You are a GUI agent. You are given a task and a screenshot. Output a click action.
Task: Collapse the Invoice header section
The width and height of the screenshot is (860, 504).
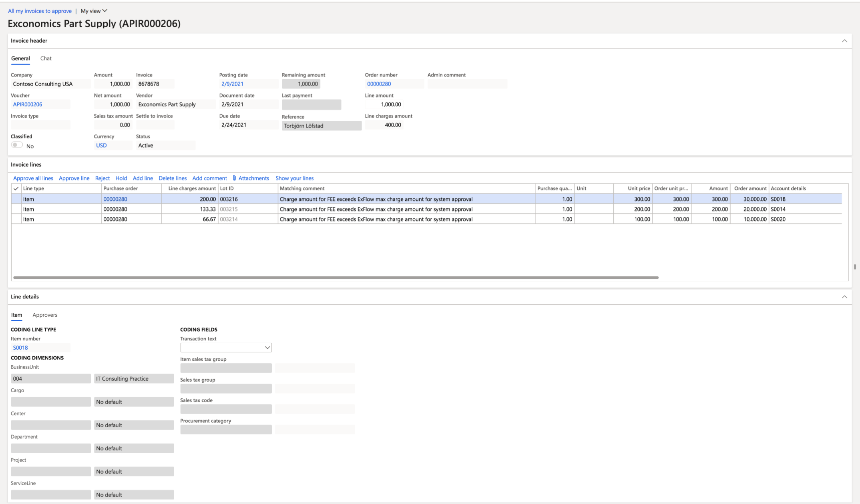844,41
